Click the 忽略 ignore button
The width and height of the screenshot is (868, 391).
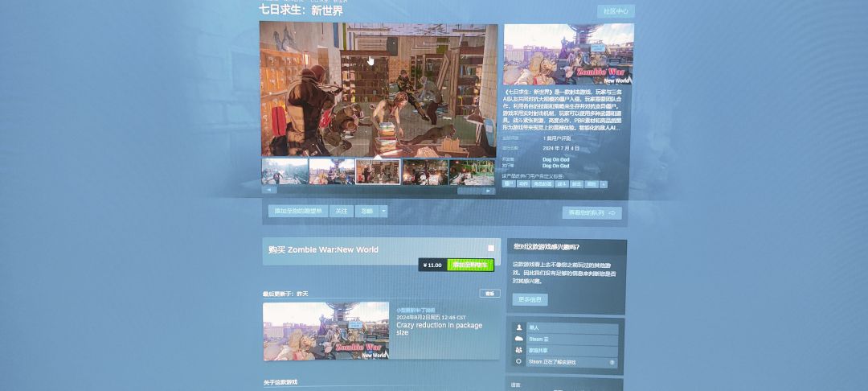pyautogui.click(x=367, y=211)
